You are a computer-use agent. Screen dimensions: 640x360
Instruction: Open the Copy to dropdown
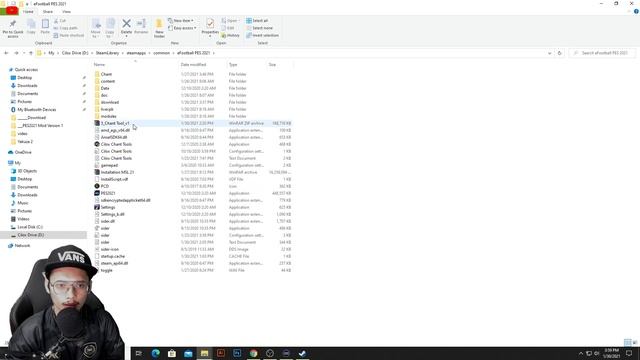click(x=110, y=28)
